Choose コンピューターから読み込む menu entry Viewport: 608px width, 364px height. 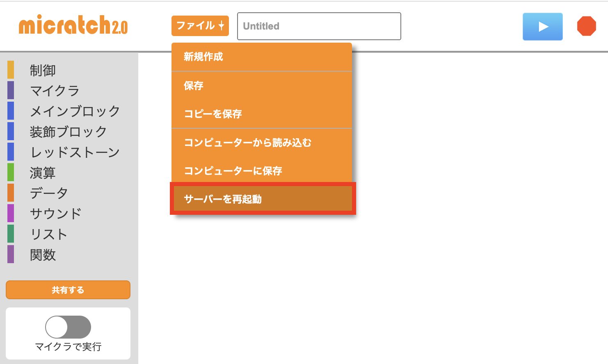(262, 143)
